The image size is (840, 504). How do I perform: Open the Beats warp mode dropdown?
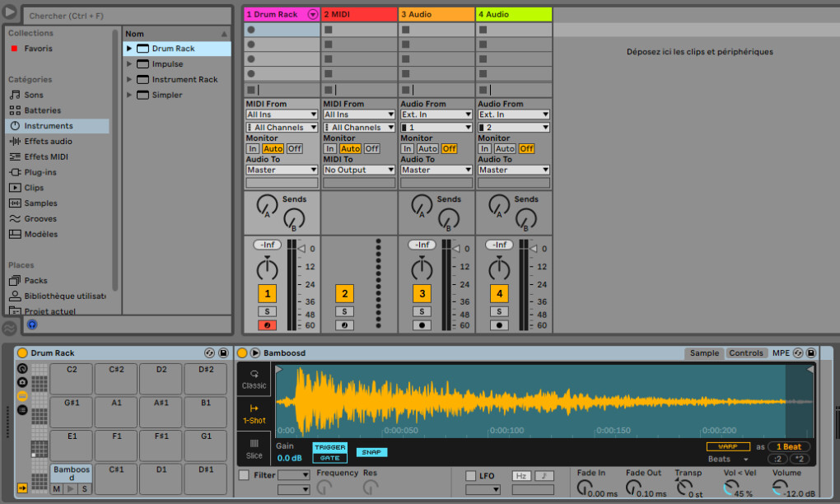click(728, 460)
